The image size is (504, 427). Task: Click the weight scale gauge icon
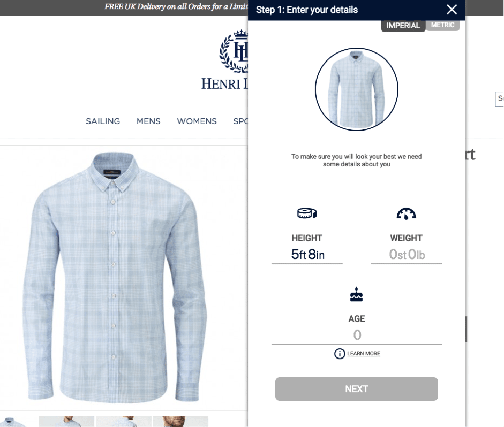[406, 214]
